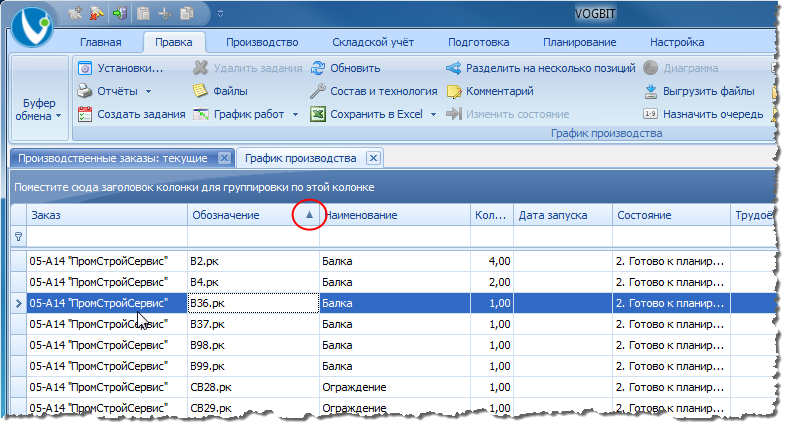The width and height of the screenshot is (787, 426).
Task: Click the add-connection icon with plus sign
Action: pos(75,14)
